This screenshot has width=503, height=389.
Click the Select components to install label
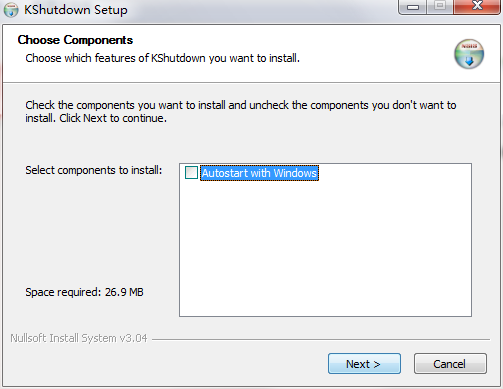(94, 170)
